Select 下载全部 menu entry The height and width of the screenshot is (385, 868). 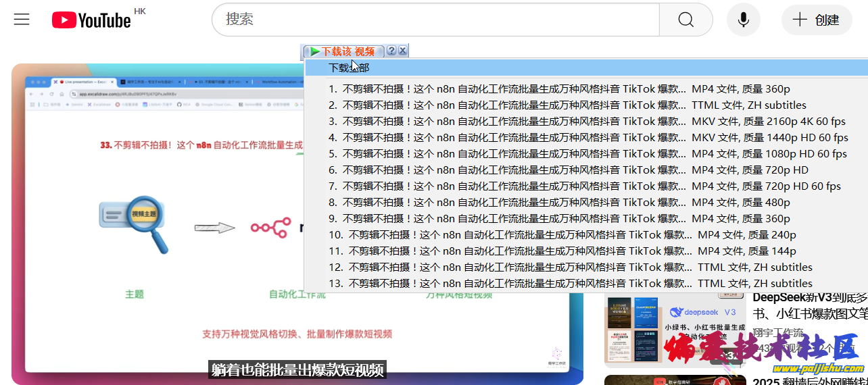(x=349, y=68)
